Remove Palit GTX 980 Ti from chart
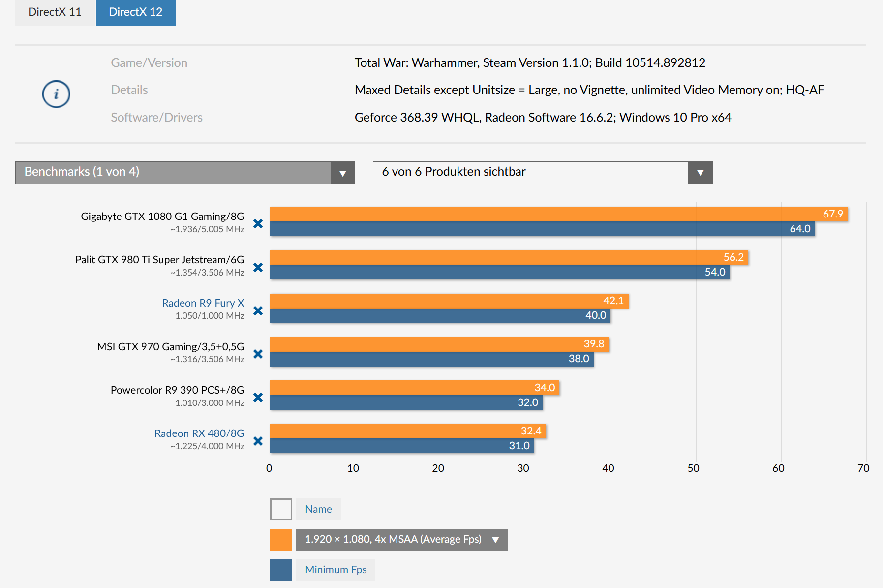Screen dimensions: 885x588 [x=258, y=267]
